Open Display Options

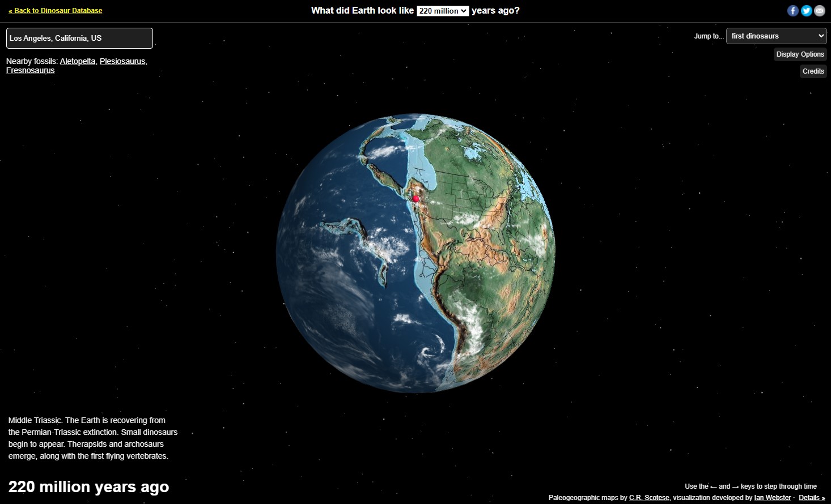pos(800,54)
